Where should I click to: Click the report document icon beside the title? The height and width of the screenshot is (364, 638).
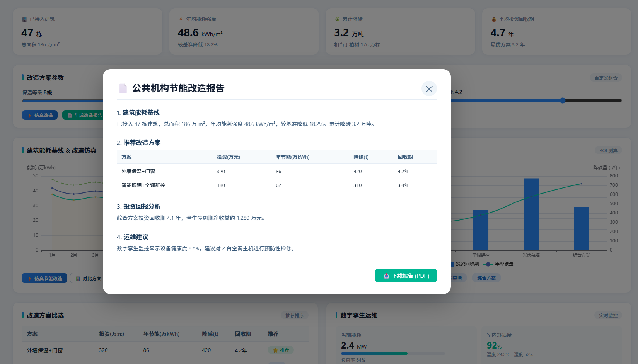[123, 88]
